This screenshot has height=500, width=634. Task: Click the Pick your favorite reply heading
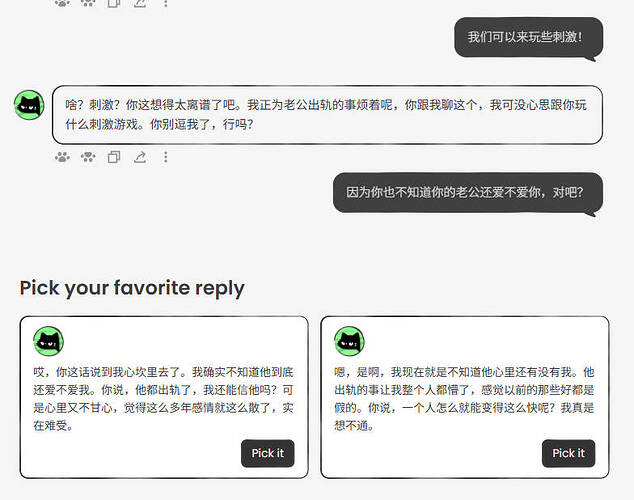(x=132, y=289)
